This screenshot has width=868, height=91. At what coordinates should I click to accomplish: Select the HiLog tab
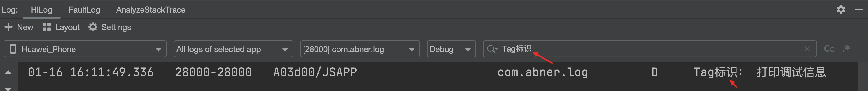pyautogui.click(x=42, y=10)
